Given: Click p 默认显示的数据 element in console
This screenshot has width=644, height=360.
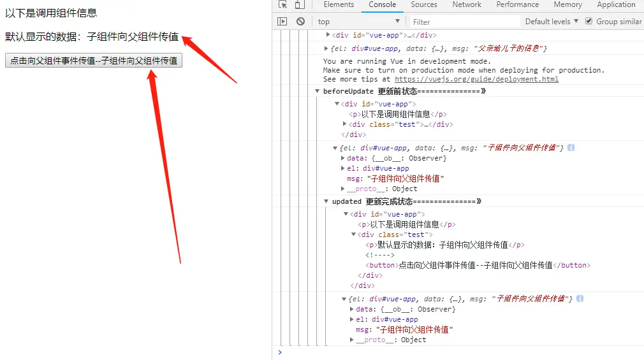Looking at the screenshot, I should (445, 245).
